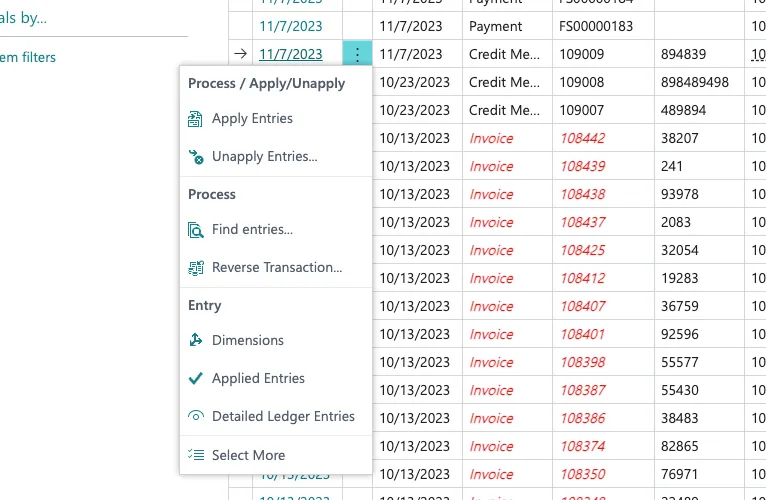The height and width of the screenshot is (500, 766).
Task: Click the row selector arrow for 109009
Action: (240, 54)
